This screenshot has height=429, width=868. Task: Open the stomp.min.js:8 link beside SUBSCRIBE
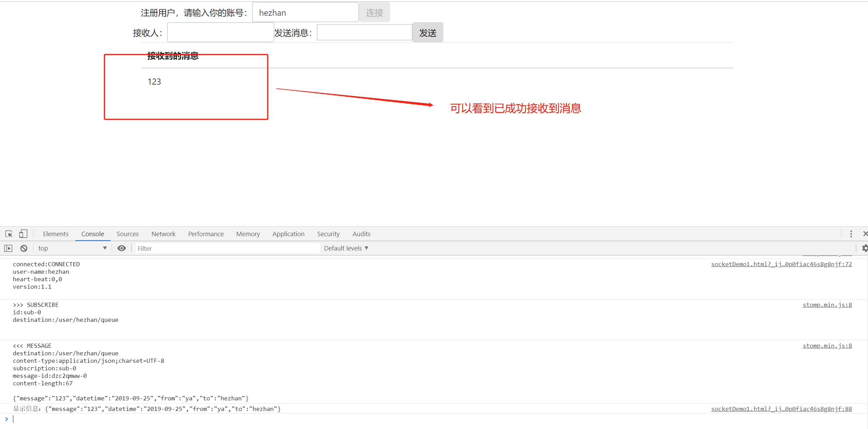[827, 305]
